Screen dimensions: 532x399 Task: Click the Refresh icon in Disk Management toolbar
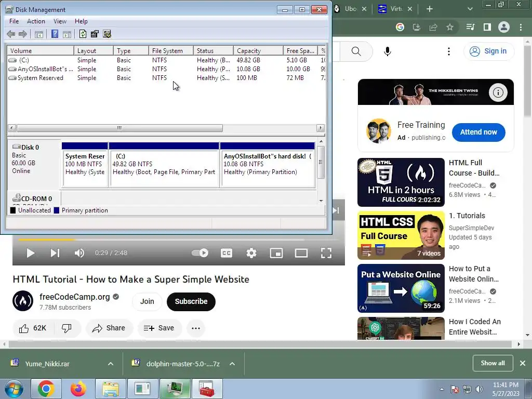(83, 34)
